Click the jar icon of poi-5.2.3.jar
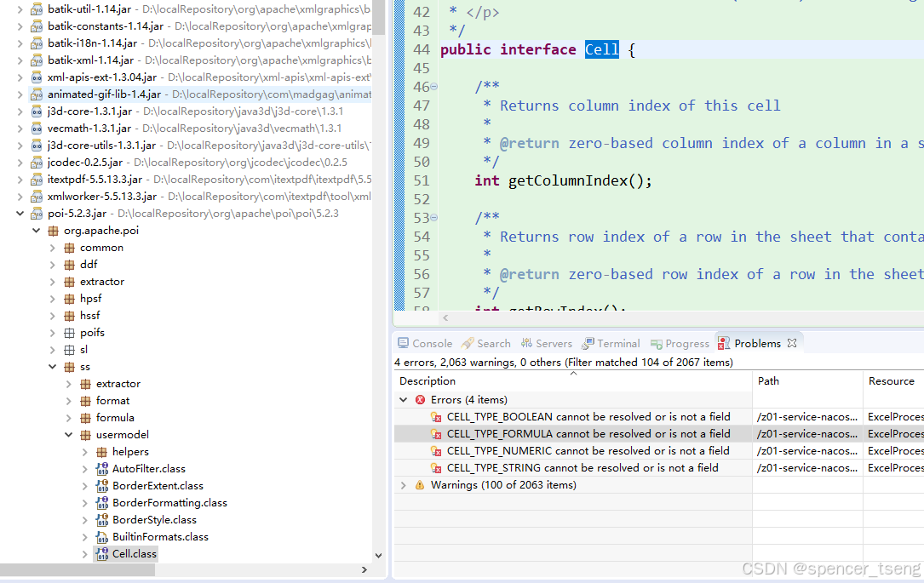 point(36,213)
